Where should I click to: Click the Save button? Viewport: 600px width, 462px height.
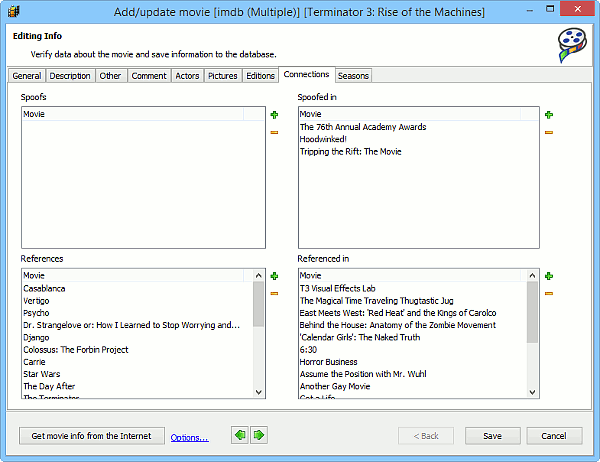pyautogui.click(x=492, y=436)
